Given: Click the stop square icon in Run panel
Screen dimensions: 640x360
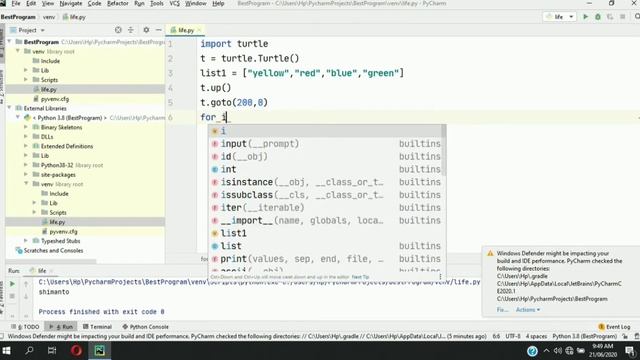Looking at the screenshot, I should click(x=12, y=296).
